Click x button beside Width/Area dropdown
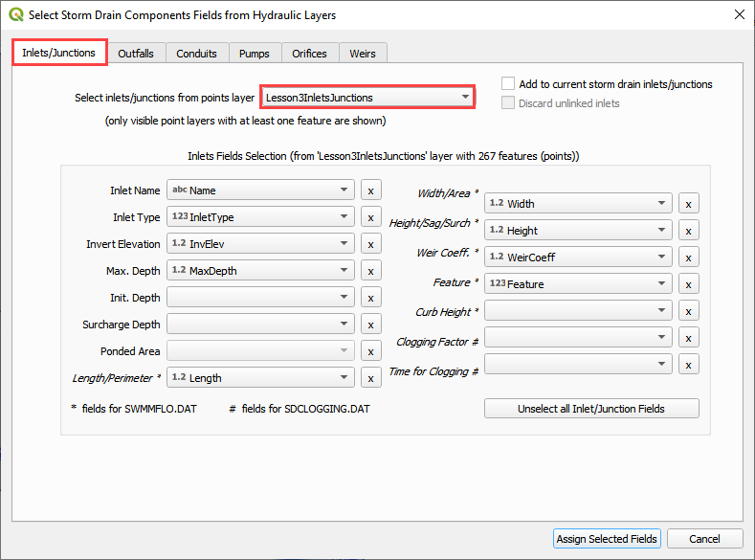 688,204
